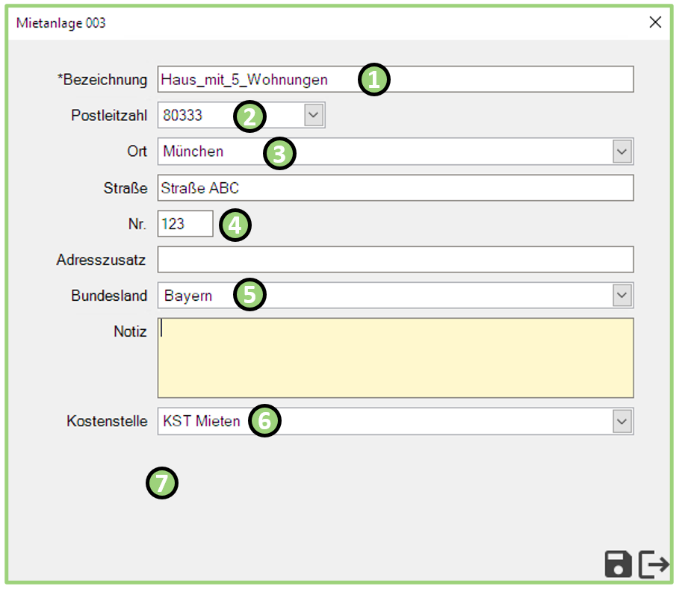The image size is (679, 589).
Task: Click the Bayern text in Bundesland box
Action: [x=188, y=296]
